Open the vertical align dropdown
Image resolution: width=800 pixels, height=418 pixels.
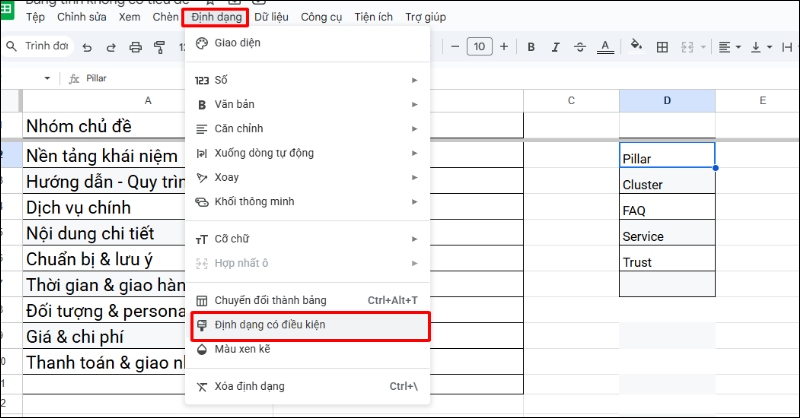[x=761, y=47]
